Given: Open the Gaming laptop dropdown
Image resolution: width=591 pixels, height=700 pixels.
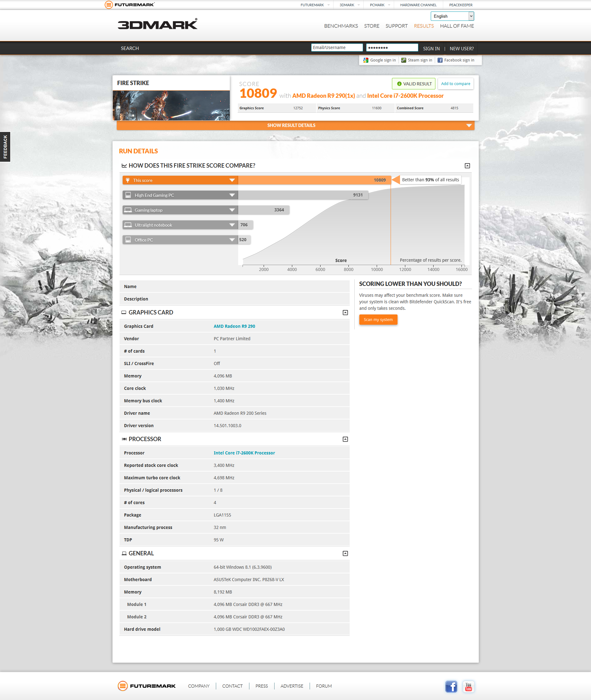Looking at the screenshot, I should tap(232, 210).
